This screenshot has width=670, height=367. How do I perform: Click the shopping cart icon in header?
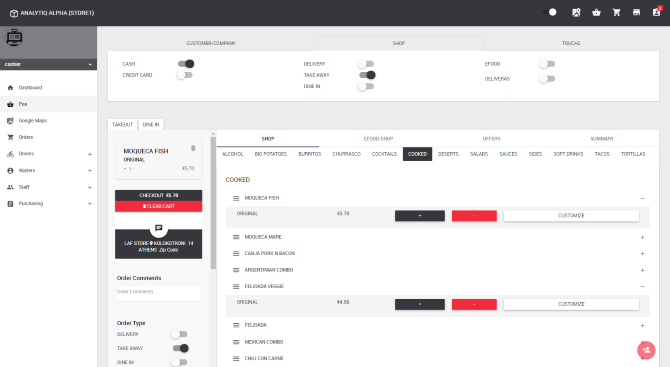point(616,13)
